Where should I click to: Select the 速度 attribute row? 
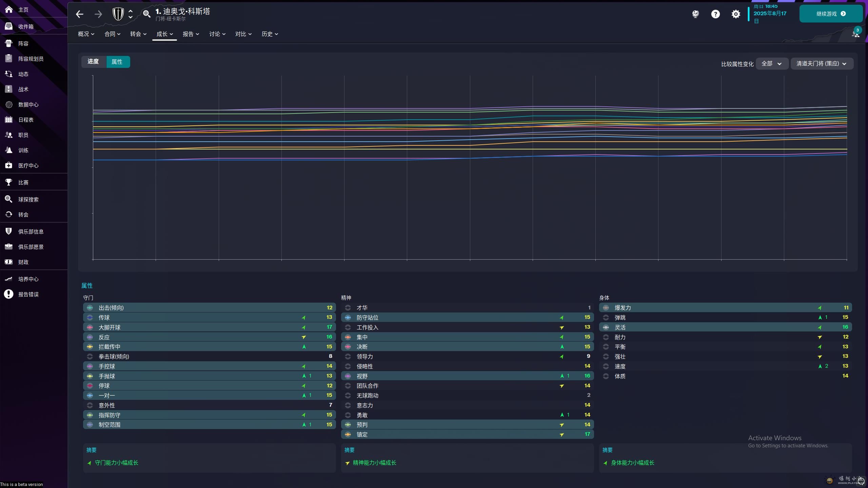725,366
